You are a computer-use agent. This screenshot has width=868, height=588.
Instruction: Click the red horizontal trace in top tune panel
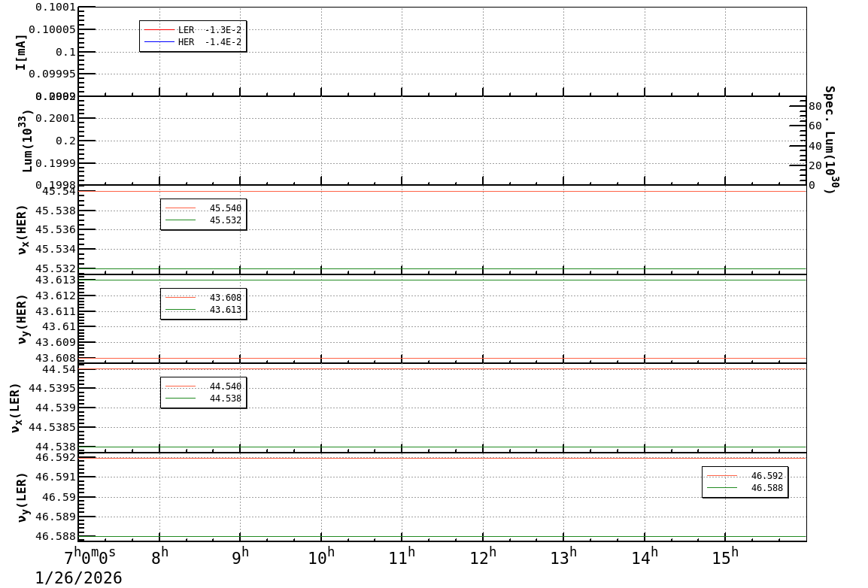point(451,190)
